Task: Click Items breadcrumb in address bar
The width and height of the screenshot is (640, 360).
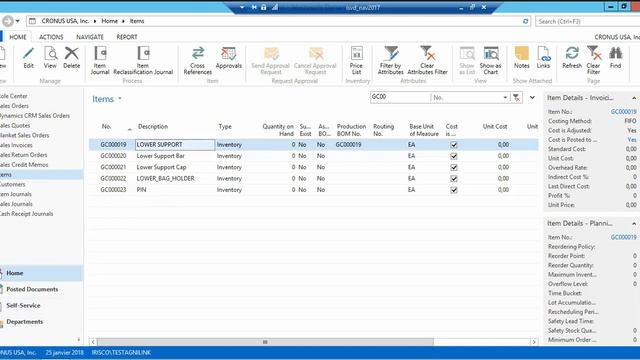Action: coord(137,21)
